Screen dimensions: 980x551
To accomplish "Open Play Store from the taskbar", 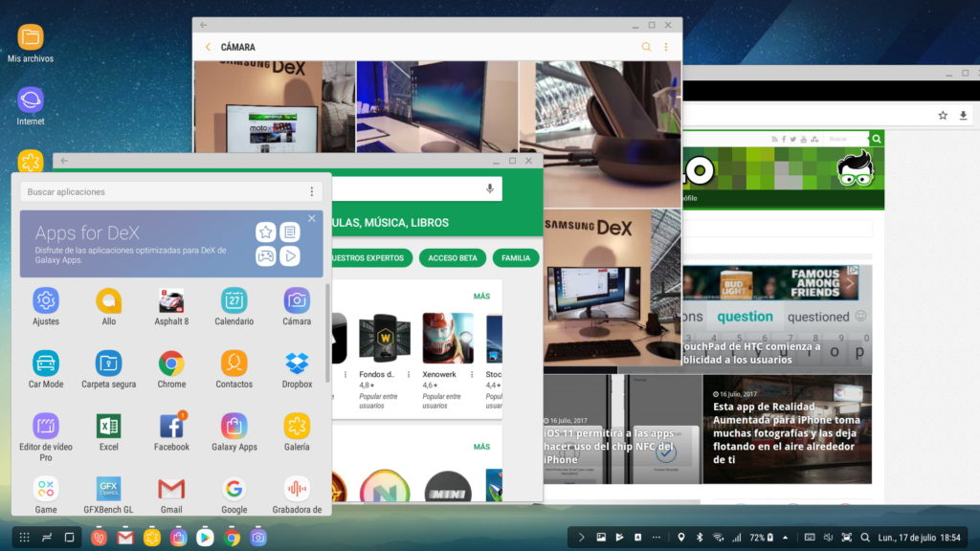I will click(205, 538).
